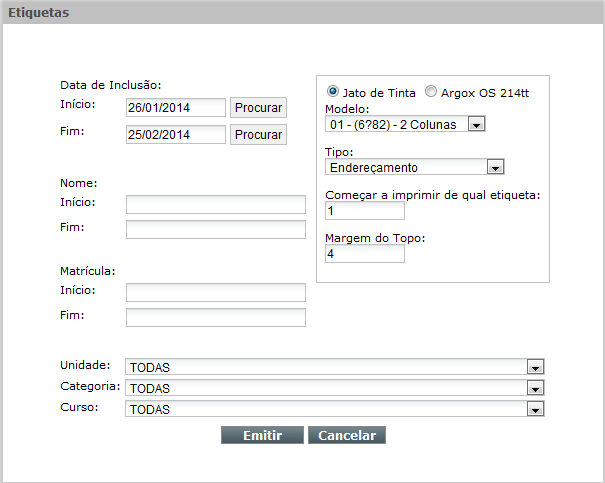
Task: Click the Etiquetas title bar
Action: 302,12
